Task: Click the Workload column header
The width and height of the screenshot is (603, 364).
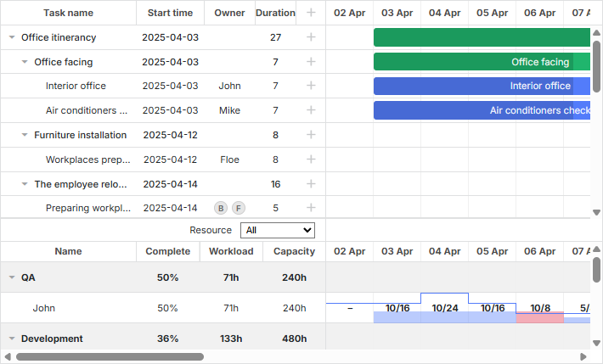Action: (x=231, y=251)
